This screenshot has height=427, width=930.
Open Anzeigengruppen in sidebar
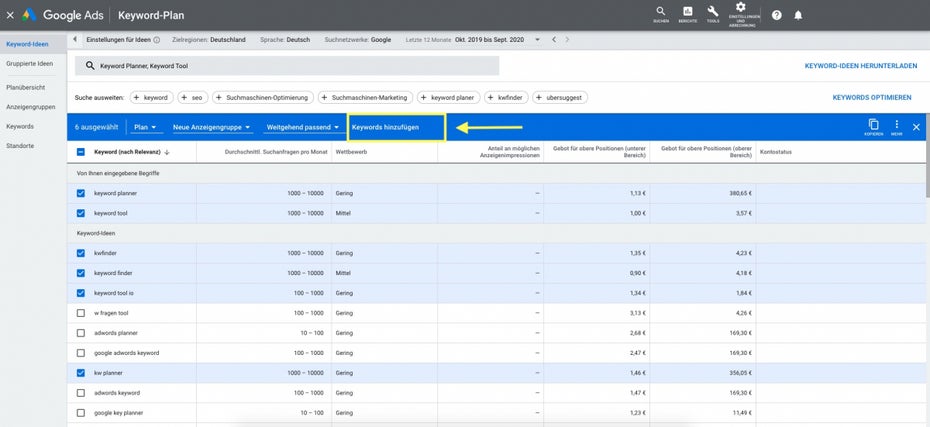pyautogui.click(x=33, y=107)
